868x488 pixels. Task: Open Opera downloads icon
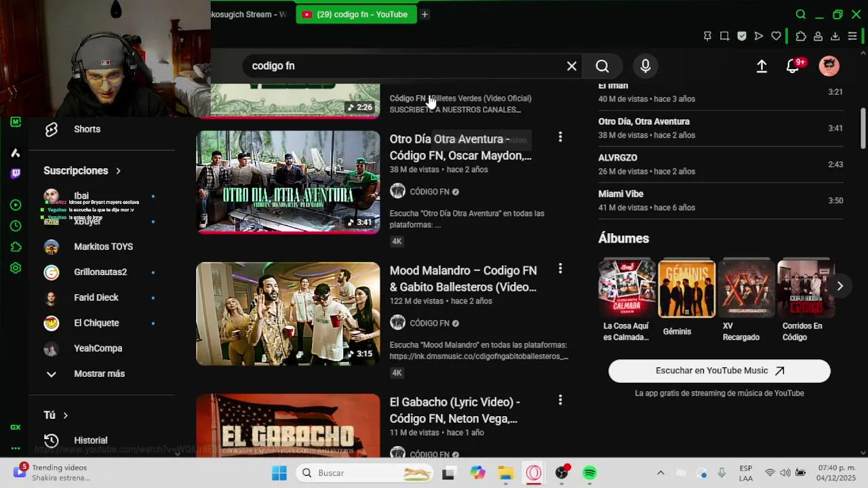835,36
